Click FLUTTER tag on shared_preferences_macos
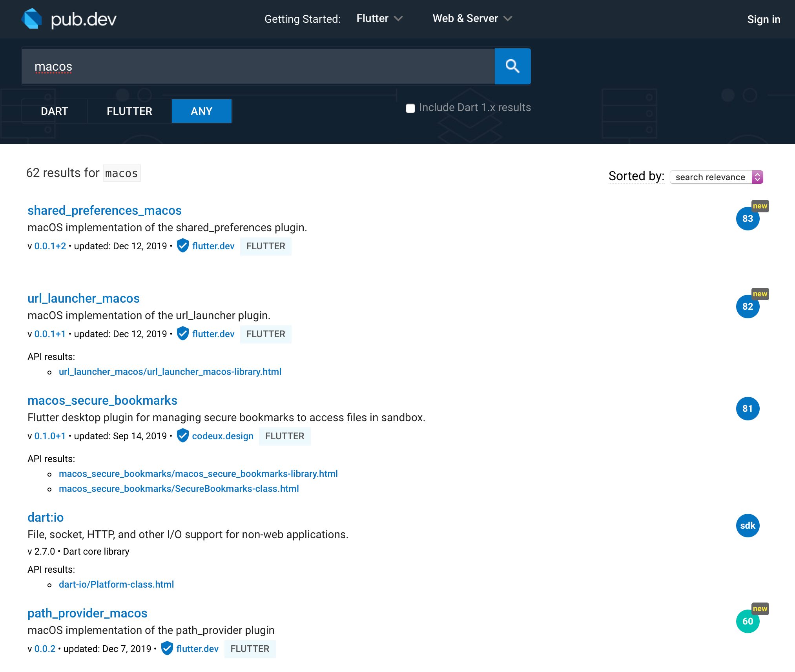Image resolution: width=795 pixels, height=672 pixels. [x=266, y=246]
